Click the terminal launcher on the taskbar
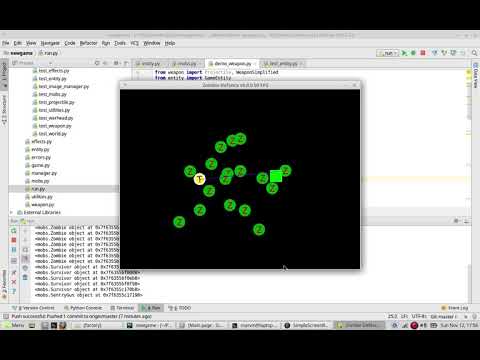 tap(54, 325)
